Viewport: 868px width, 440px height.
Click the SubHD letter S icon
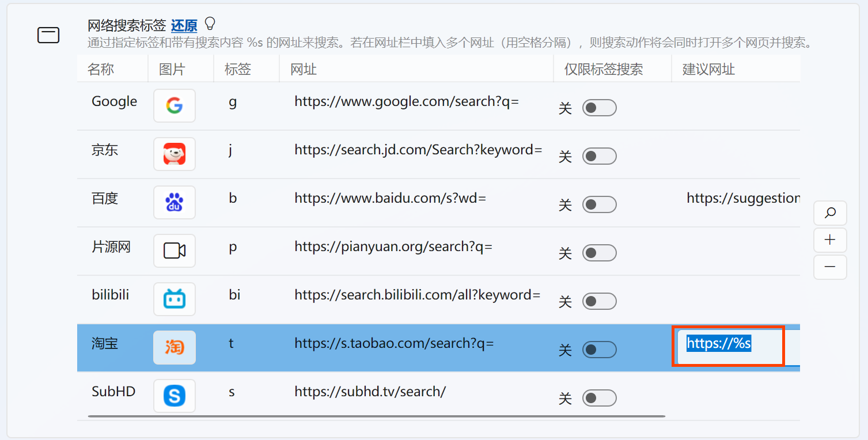click(x=174, y=396)
